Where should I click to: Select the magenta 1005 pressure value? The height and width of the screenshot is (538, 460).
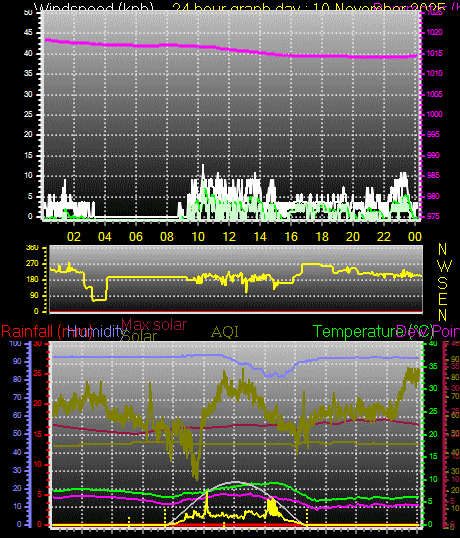point(435,94)
